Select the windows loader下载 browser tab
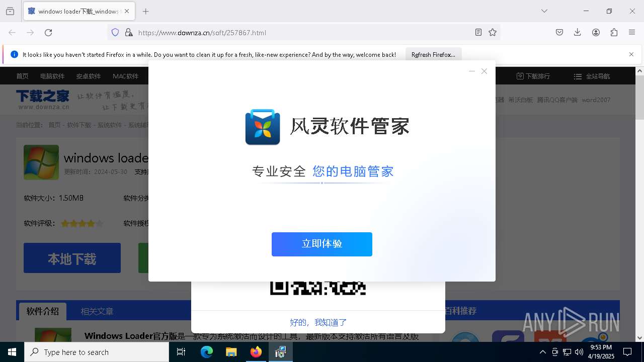This screenshot has width=644, height=362. click(x=78, y=11)
